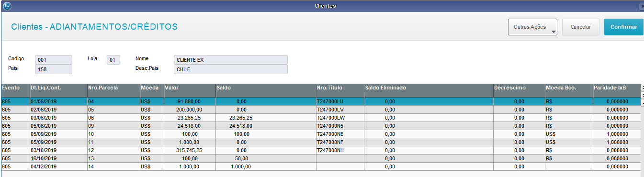Click the Valor cell 315.745,25

coord(190,150)
